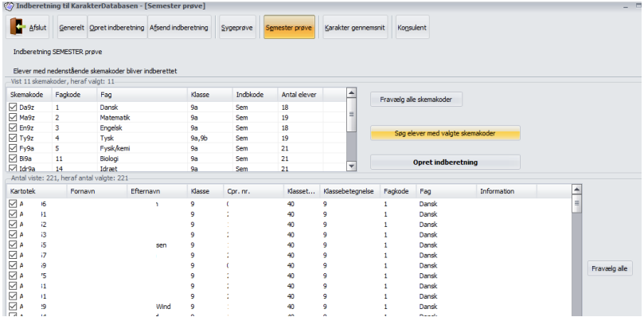The height and width of the screenshot is (317, 644).
Task: Toggle the Idr9a skemakode checkbox
Action: [13, 168]
